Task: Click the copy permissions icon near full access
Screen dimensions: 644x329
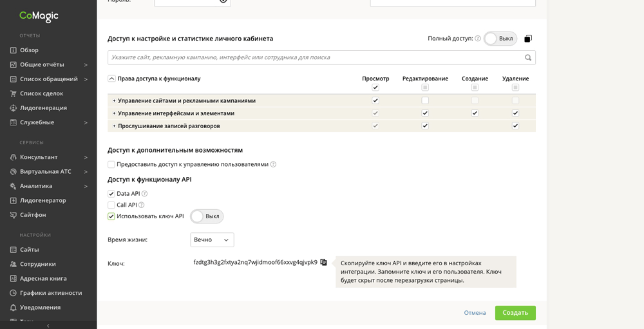Action: (x=528, y=39)
